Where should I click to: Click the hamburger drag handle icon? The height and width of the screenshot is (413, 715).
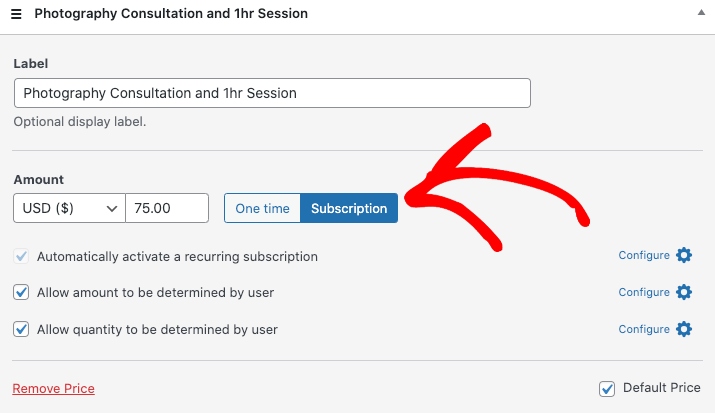(16, 15)
